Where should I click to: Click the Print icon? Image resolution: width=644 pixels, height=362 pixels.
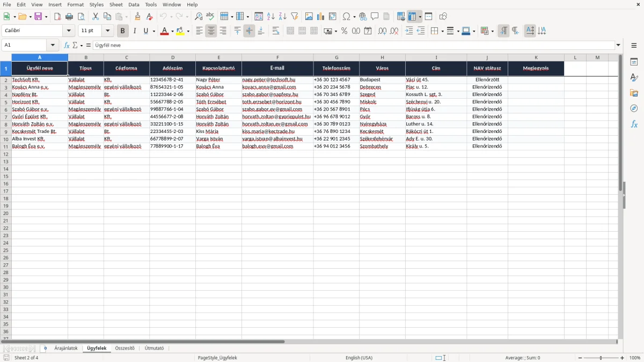click(x=69, y=17)
